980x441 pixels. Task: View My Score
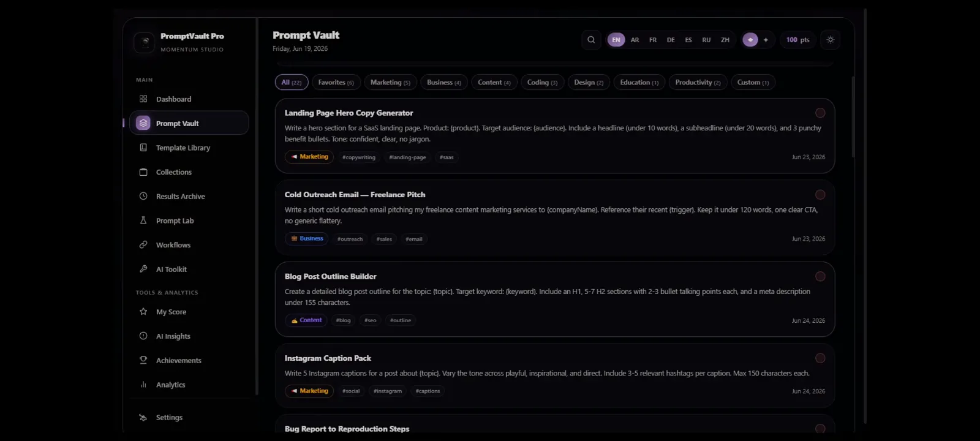[x=189, y=312]
